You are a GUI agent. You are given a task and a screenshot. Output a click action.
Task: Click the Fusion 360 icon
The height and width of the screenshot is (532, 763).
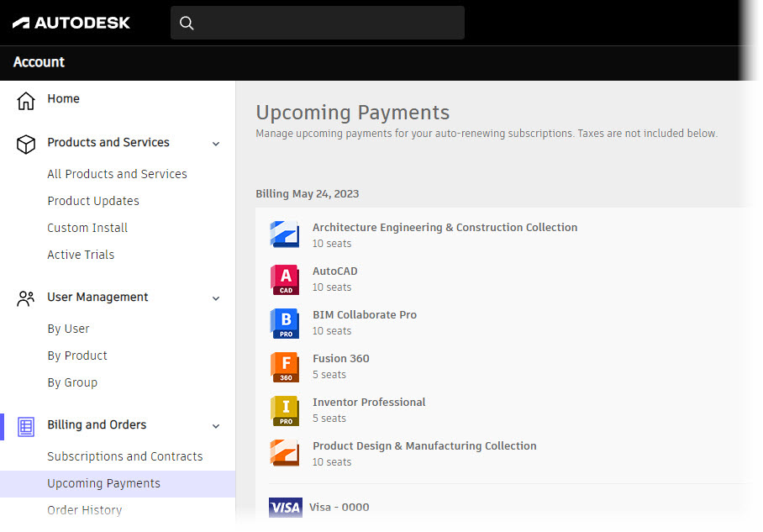(x=284, y=366)
